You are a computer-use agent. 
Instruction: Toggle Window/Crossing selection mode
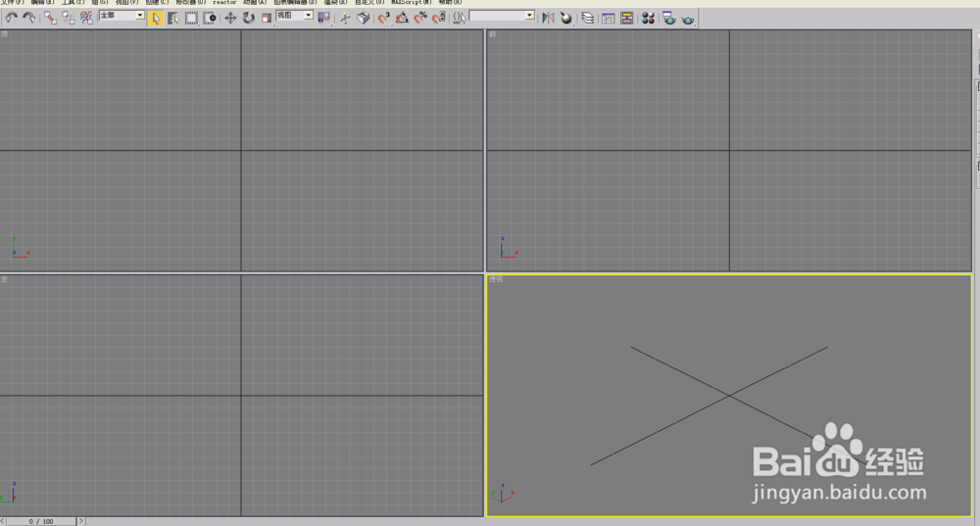pyautogui.click(x=210, y=18)
